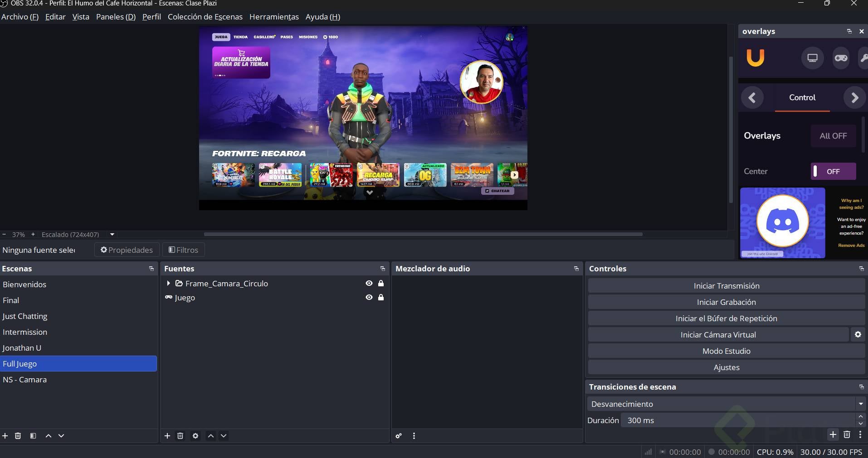Unlock the Juego source
868x458 pixels.
pyautogui.click(x=381, y=298)
